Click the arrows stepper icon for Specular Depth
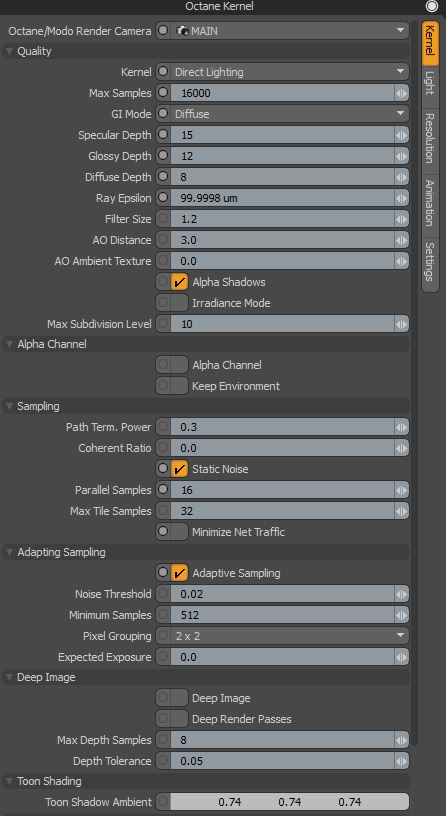Screen dimensions: 446x816 [x=401, y=135]
